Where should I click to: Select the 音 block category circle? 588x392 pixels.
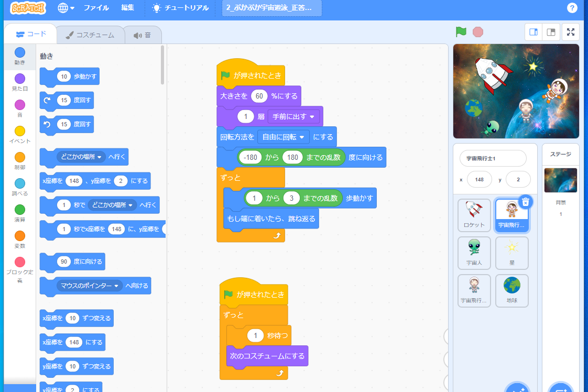click(x=20, y=105)
